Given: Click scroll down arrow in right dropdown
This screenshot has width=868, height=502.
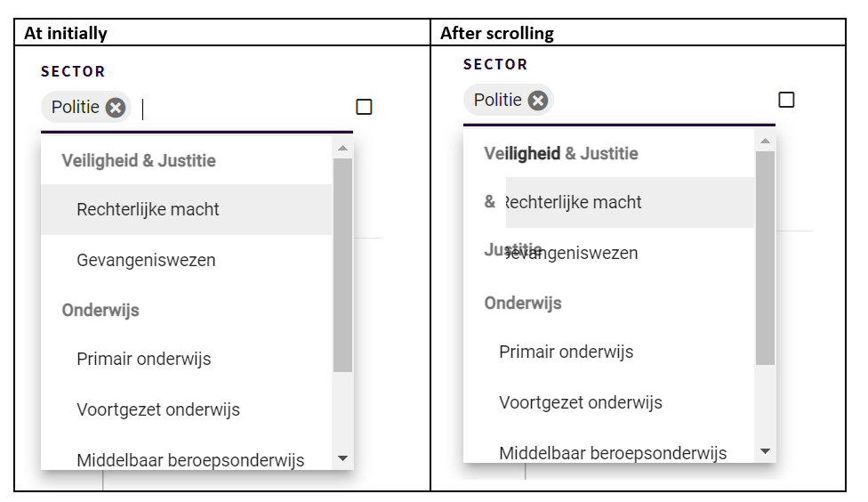Looking at the screenshot, I should coord(765,451).
